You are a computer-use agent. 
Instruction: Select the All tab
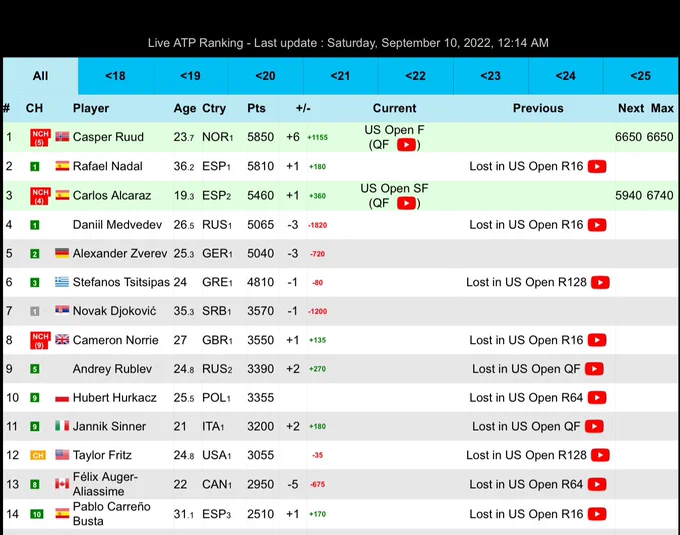pos(40,76)
